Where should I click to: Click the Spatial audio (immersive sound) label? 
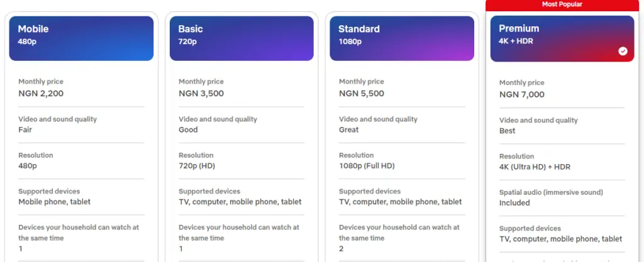click(x=551, y=192)
